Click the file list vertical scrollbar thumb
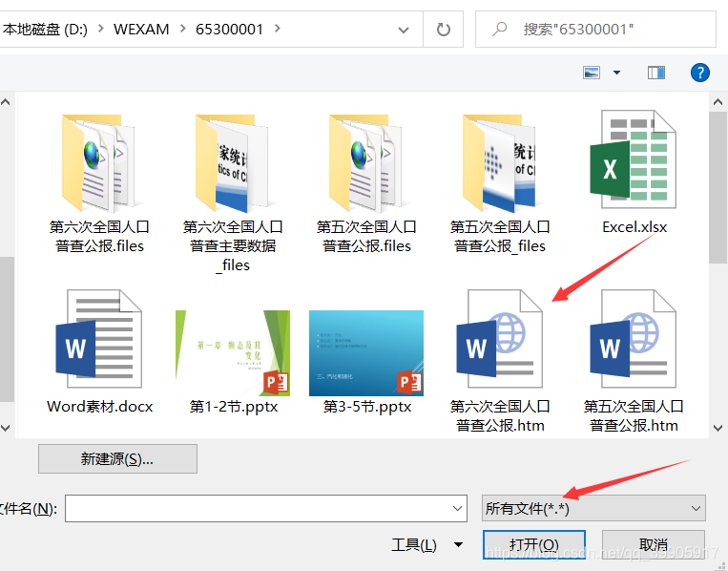 718,187
